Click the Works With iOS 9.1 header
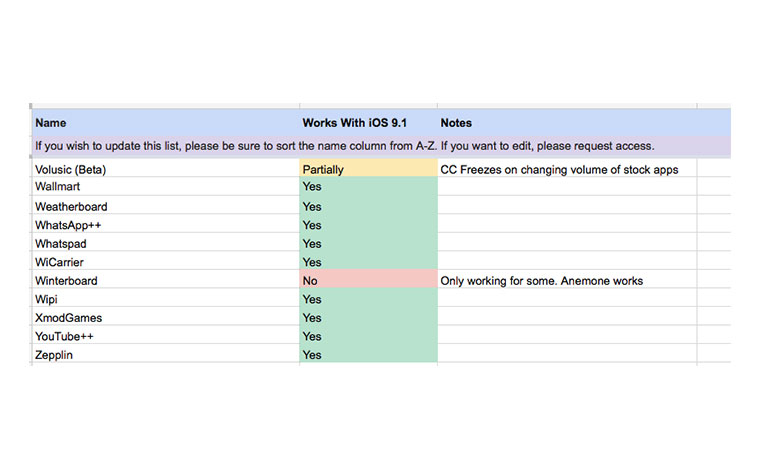The image size is (760, 469). pos(367,123)
